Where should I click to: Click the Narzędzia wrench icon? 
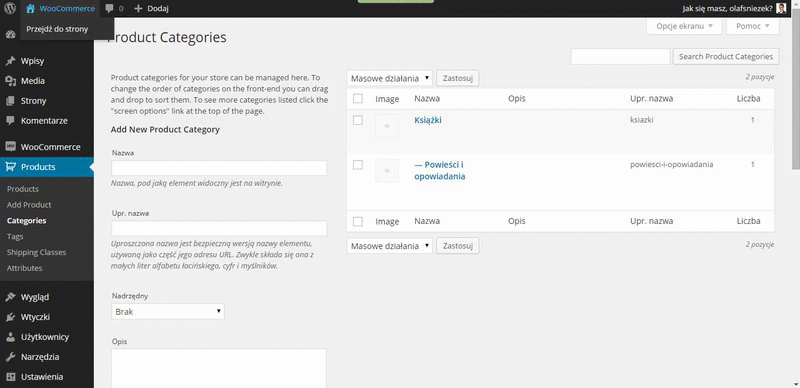[x=10, y=356]
